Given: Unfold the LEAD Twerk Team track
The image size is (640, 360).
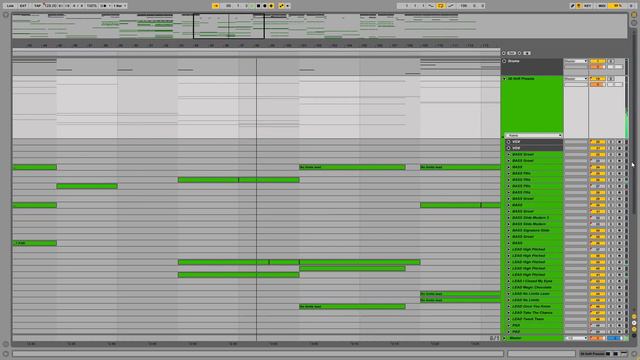Looking at the screenshot, I should point(509,319).
